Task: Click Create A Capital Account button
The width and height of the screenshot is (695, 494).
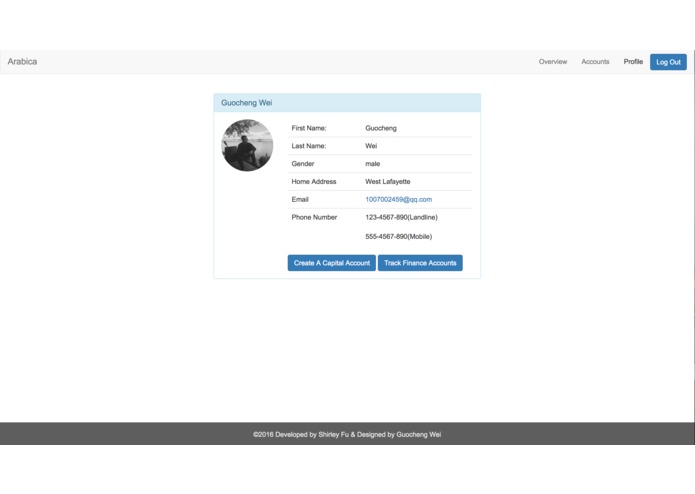Action: pos(332,263)
